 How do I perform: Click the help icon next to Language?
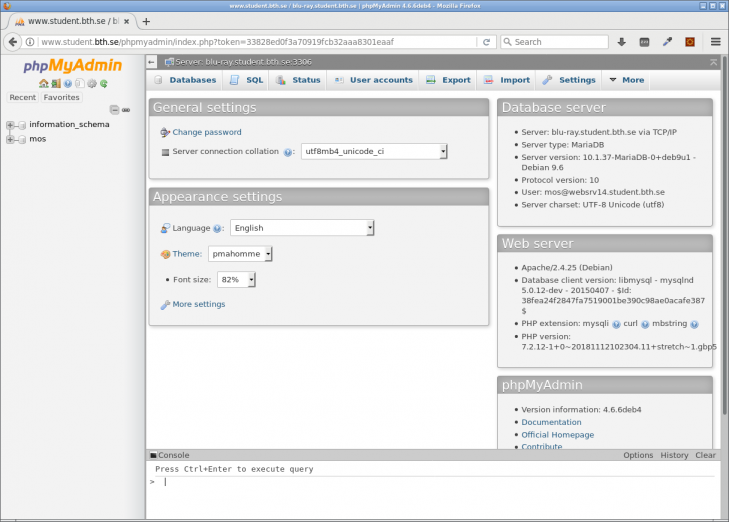(x=217, y=229)
